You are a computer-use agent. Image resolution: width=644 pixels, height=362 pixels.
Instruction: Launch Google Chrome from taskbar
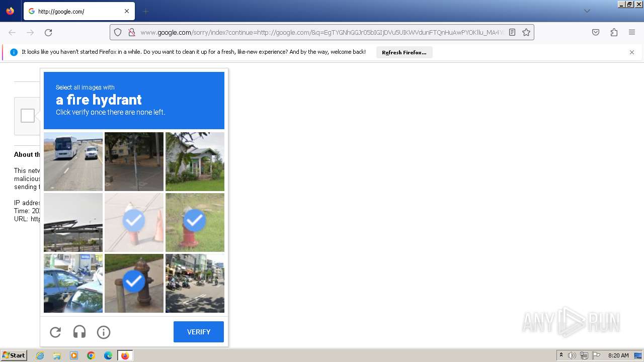tap(91, 355)
